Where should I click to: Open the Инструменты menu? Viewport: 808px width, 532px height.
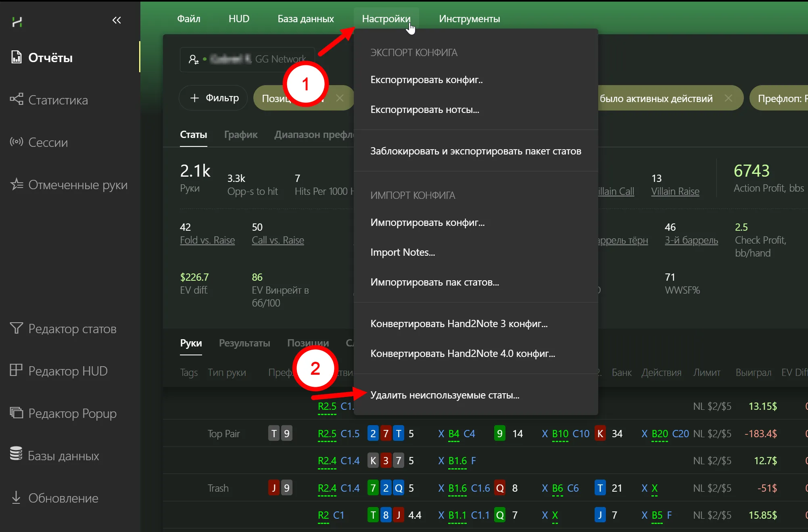click(469, 19)
